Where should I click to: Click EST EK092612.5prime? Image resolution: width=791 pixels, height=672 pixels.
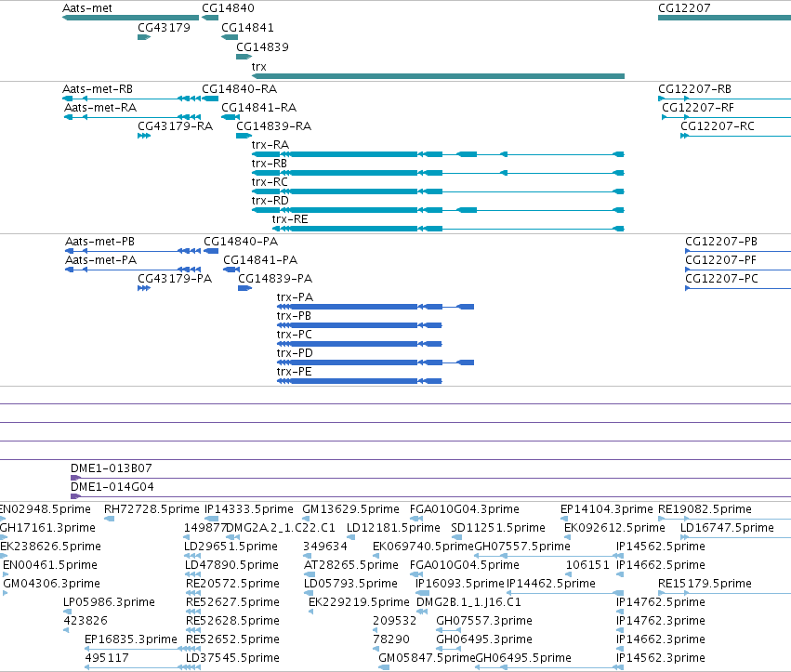click(x=614, y=528)
